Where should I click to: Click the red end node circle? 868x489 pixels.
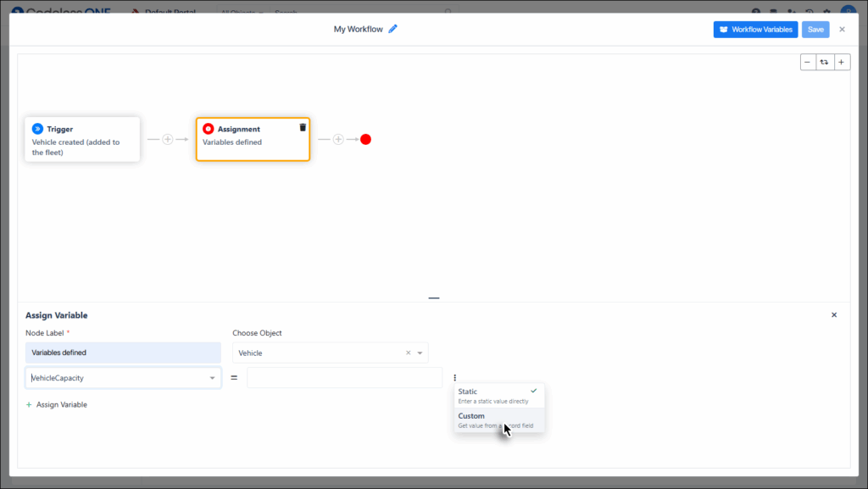coord(365,139)
